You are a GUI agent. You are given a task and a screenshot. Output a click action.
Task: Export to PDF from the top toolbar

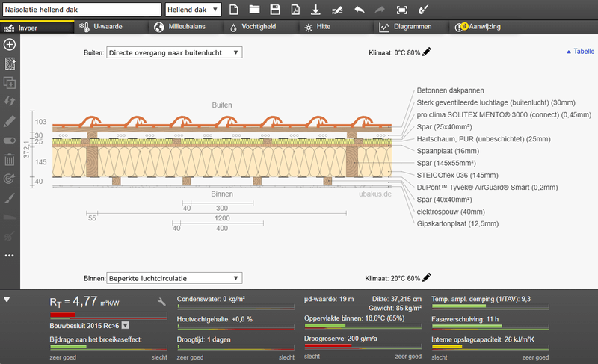point(295,10)
